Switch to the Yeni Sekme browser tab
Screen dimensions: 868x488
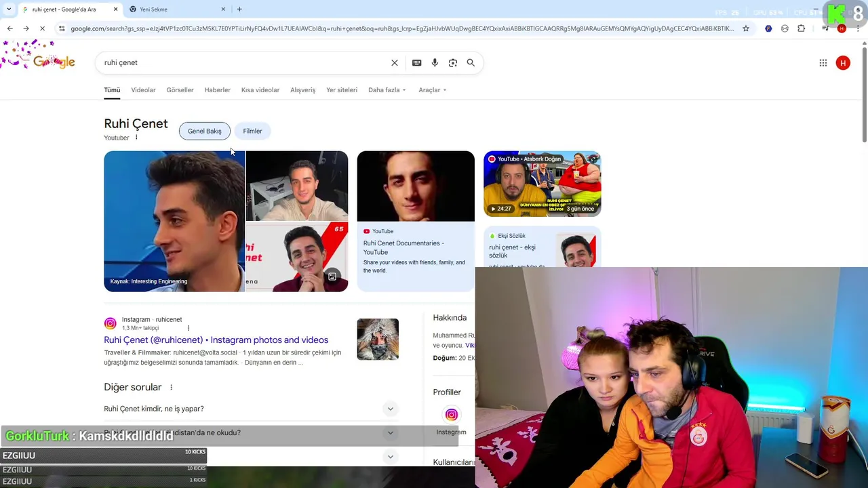175,9
